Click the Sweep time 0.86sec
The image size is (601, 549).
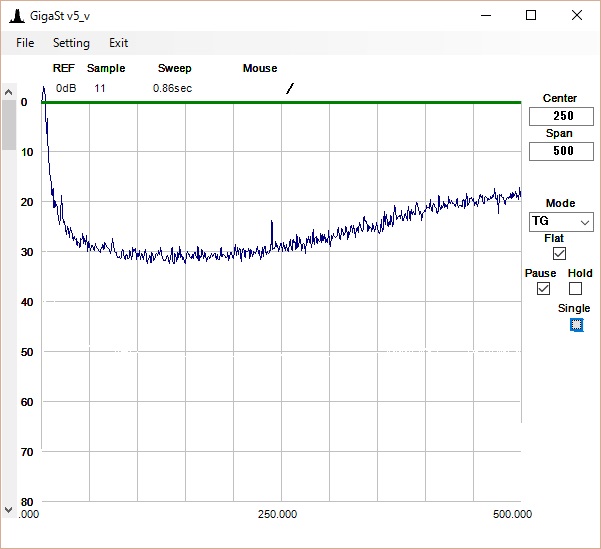point(172,88)
